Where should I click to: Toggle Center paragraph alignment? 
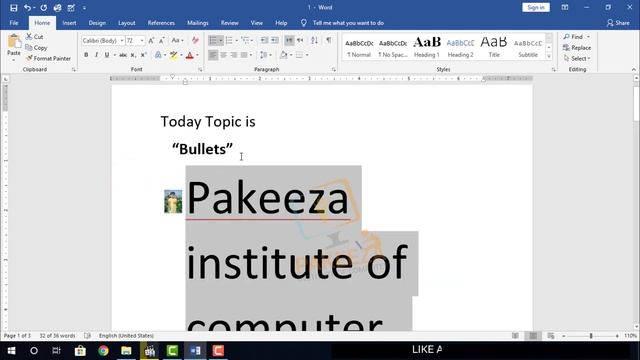pos(223,55)
